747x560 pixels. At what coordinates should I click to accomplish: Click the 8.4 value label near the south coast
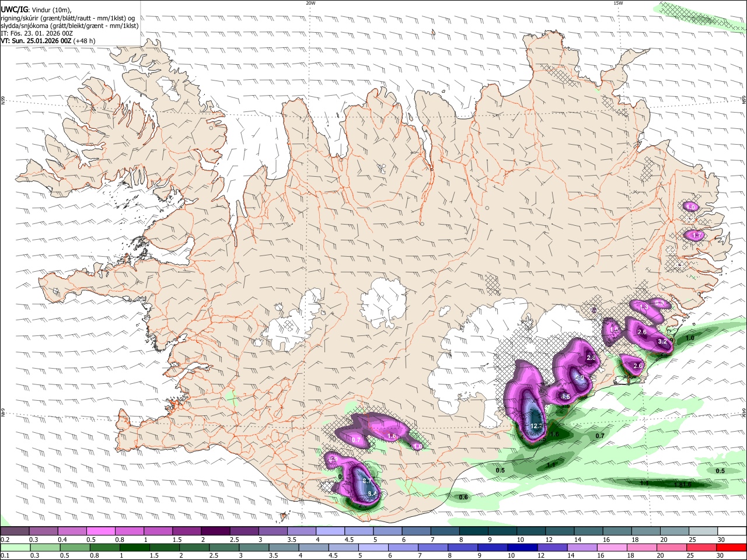pos(372,494)
